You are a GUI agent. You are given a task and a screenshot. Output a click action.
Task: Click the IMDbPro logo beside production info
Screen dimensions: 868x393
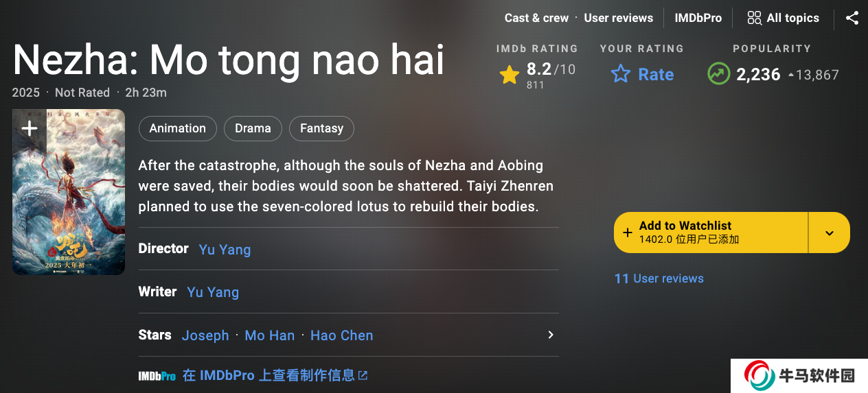click(157, 376)
